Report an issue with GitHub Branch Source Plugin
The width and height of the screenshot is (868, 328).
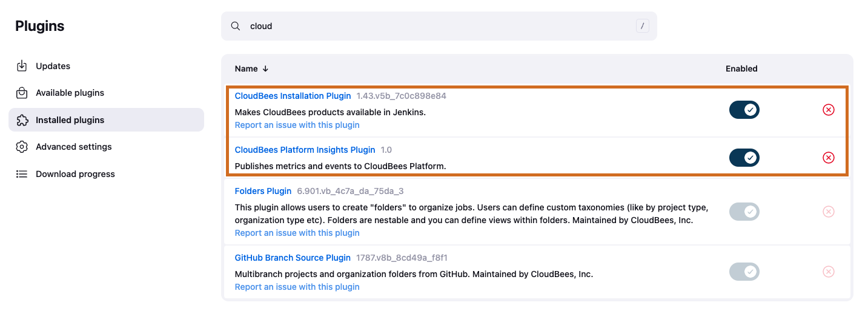point(297,287)
